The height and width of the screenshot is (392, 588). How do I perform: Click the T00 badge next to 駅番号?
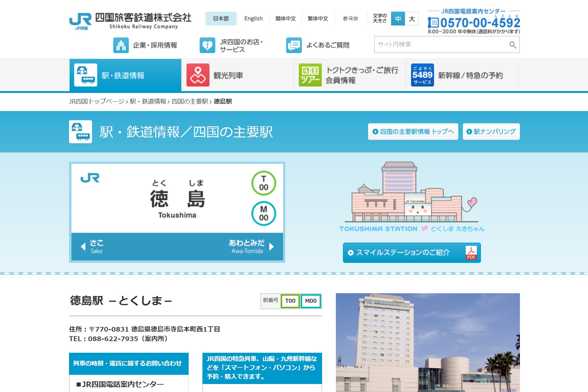[290, 301]
